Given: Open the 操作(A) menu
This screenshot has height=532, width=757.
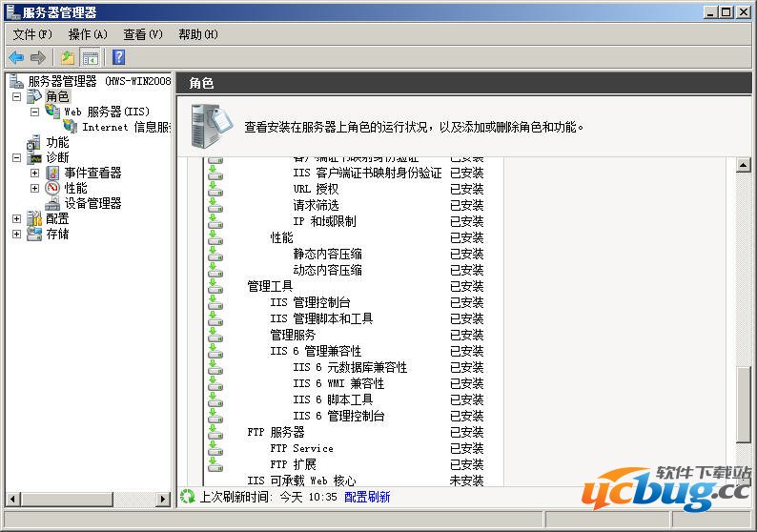Looking at the screenshot, I should coord(87,34).
